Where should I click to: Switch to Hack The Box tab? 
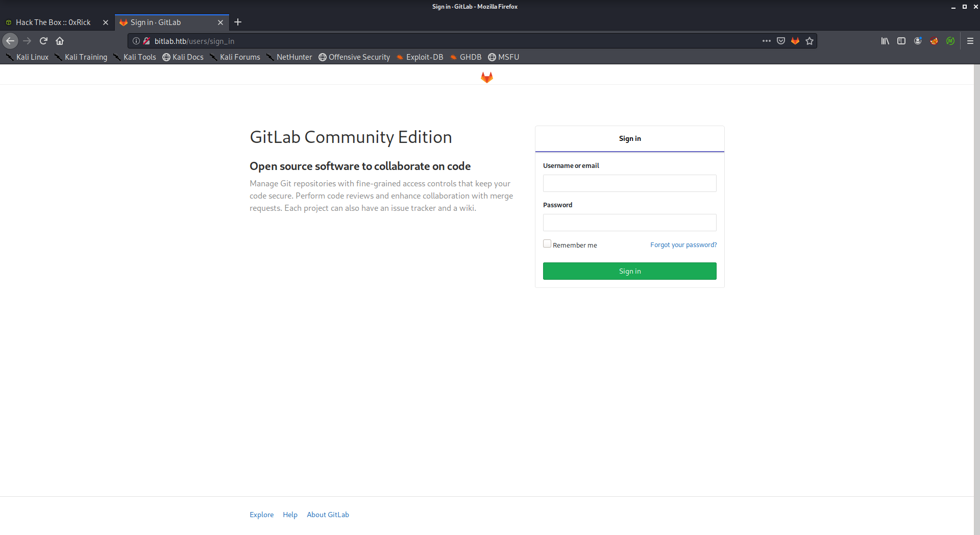(x=53, y=22)
